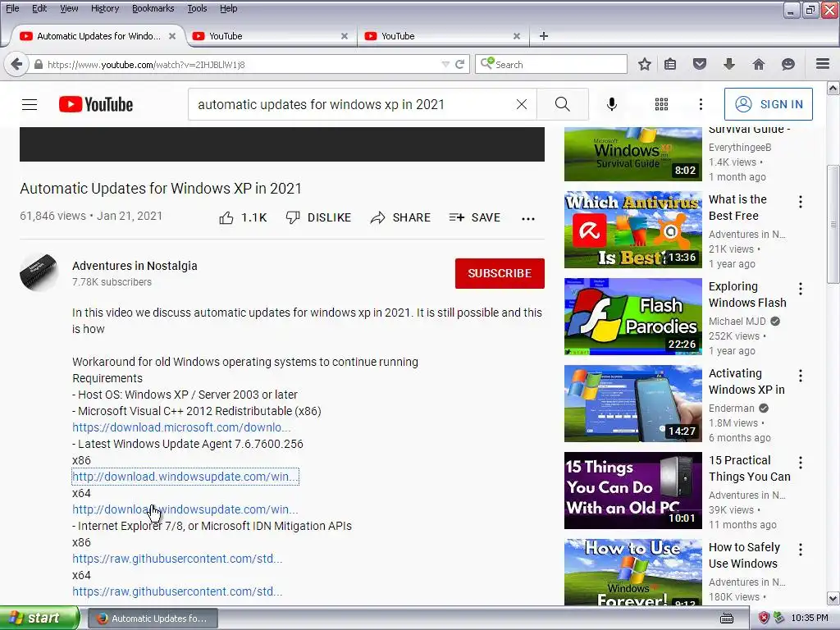Show bookmarks list toolbar icon
This screenshot has width=840, height=630.
tap(670, 64)
